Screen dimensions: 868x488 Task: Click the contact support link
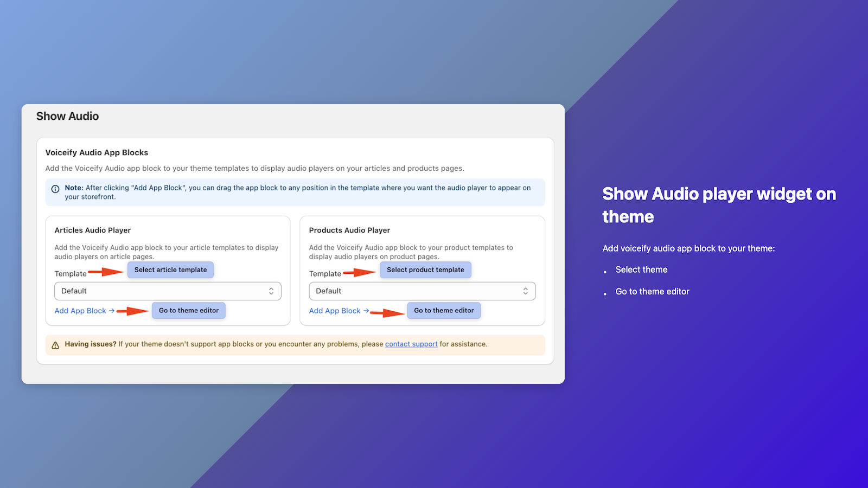411,344
